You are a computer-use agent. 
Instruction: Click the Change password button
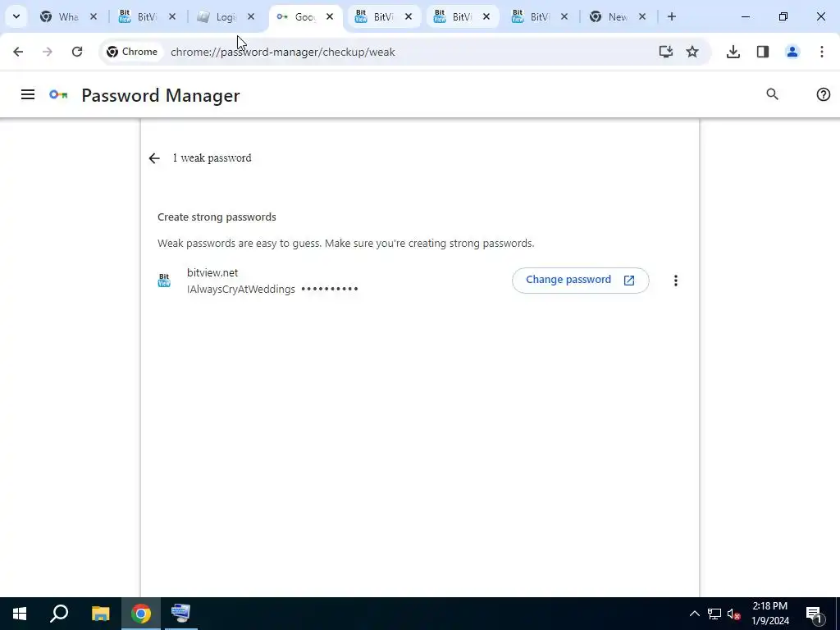(580, 281)
